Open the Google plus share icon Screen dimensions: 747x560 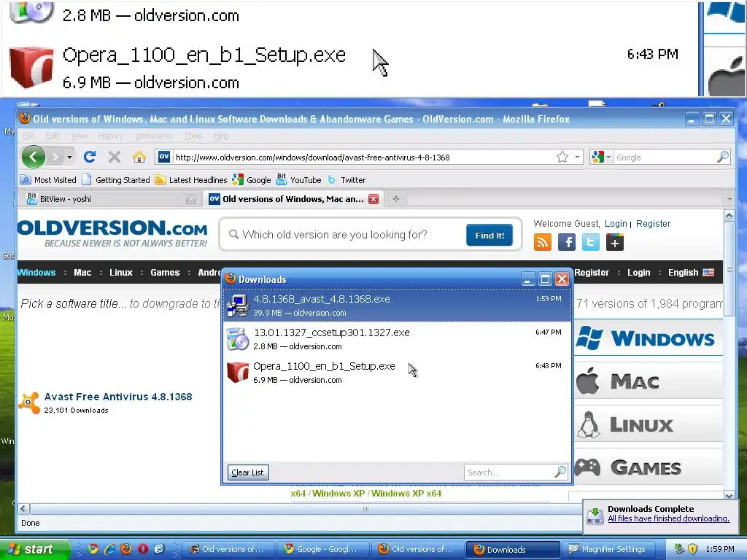click(x=614, y=242)
